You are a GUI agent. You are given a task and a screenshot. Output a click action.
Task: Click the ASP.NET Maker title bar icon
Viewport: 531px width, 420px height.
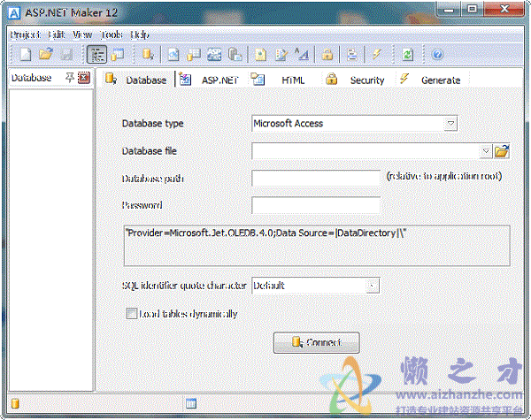click(x=14, y=13)
